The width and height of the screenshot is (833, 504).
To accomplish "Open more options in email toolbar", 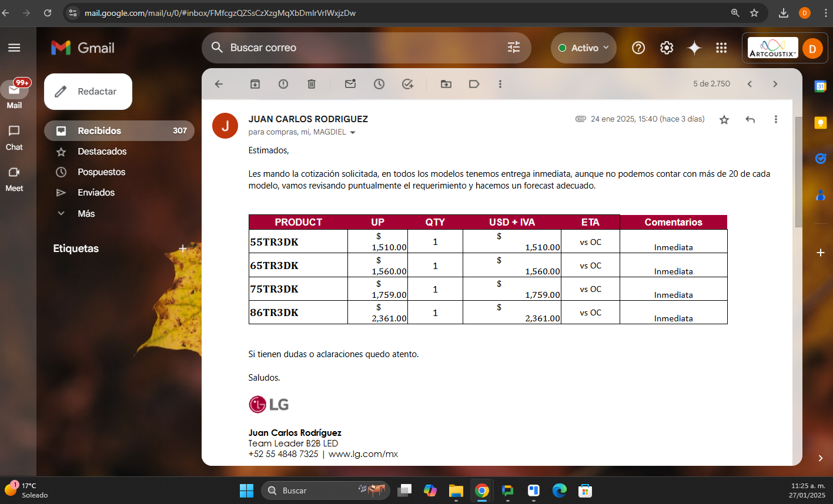I will (500, 84).
